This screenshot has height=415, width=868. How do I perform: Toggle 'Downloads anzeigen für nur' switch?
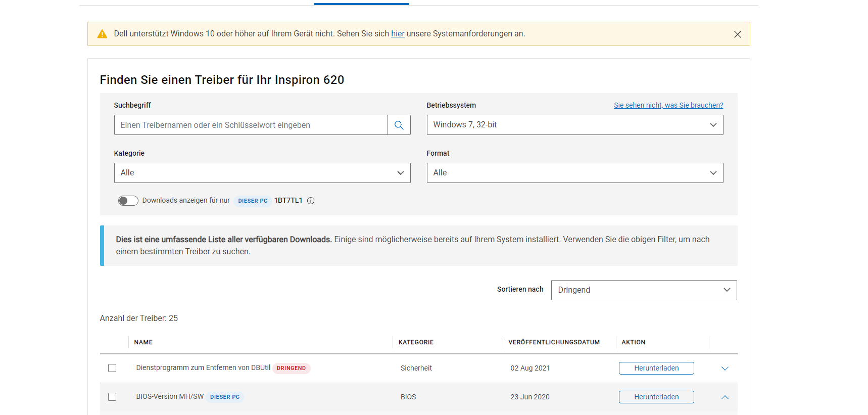point(128,201)
